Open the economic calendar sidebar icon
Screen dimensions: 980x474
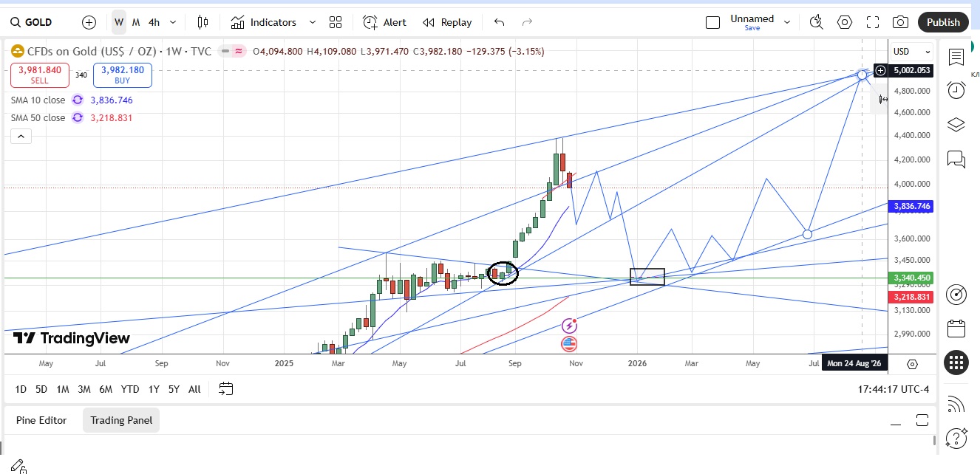[956, 328]
